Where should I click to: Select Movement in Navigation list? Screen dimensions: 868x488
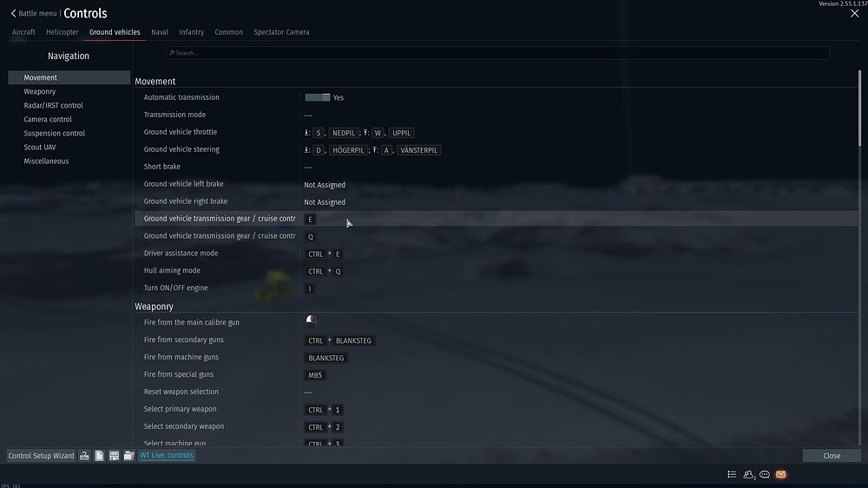pos(69,77)
